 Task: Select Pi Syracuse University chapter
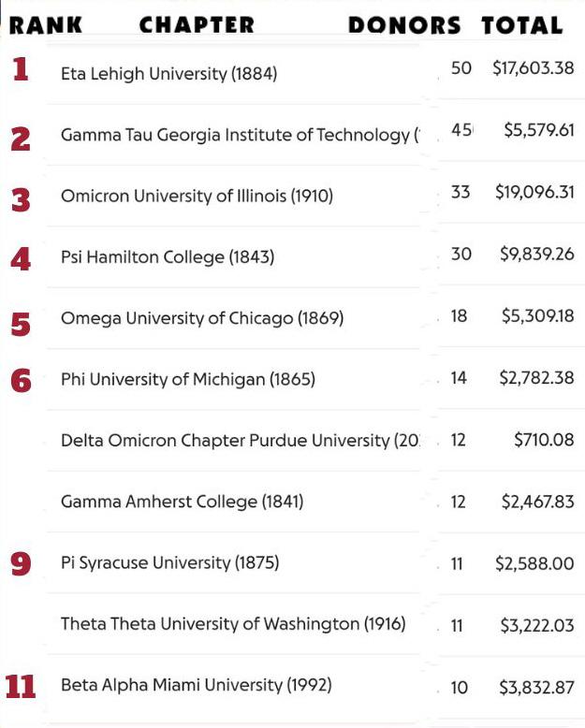pos(170,562)
